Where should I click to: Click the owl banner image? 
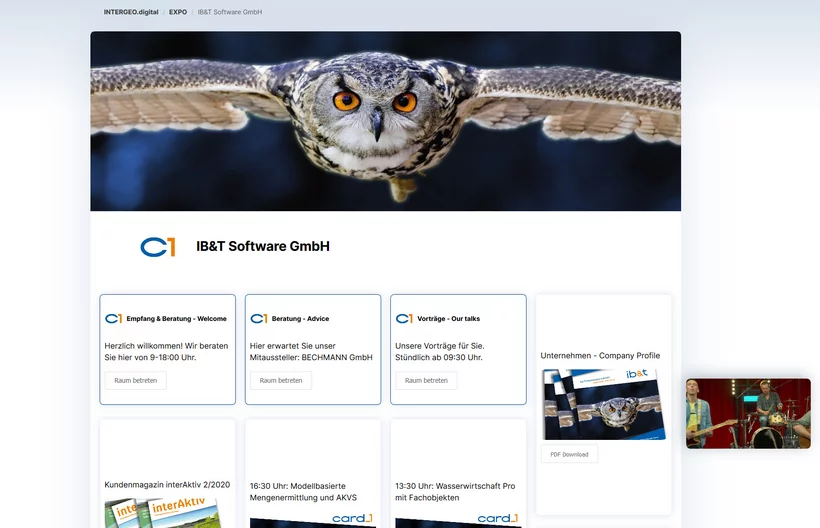[x=385, y=121]
